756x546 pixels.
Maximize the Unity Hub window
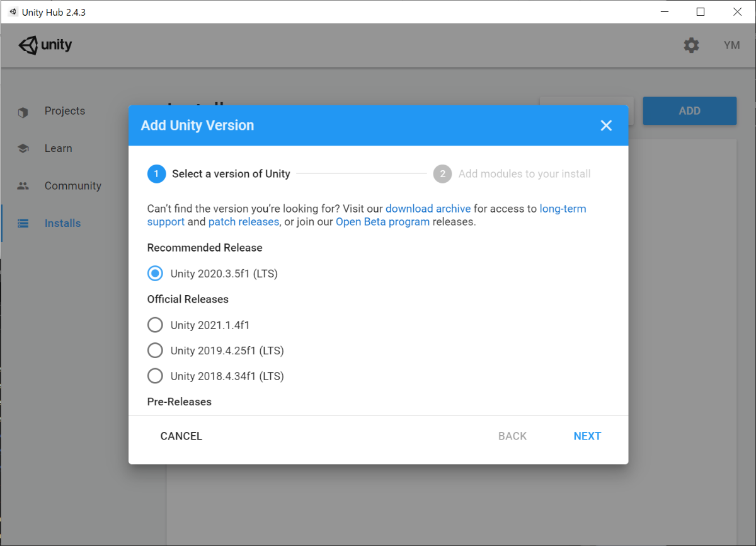[701, 12]
